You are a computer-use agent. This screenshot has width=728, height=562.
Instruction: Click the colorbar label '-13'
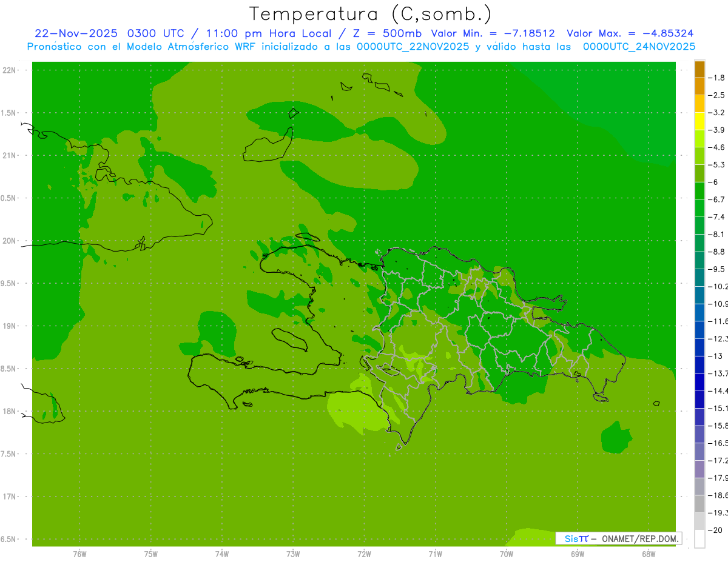tap(715, 356)
